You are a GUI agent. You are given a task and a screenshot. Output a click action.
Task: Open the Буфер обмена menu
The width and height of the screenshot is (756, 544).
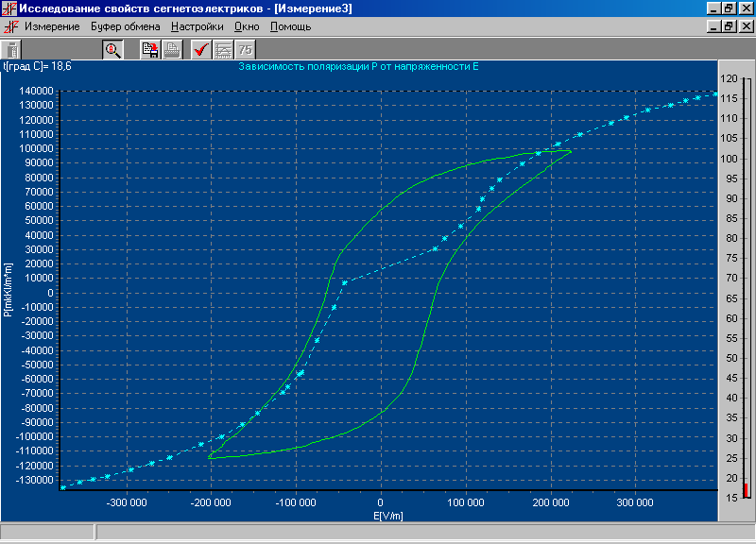pos(126,26)
